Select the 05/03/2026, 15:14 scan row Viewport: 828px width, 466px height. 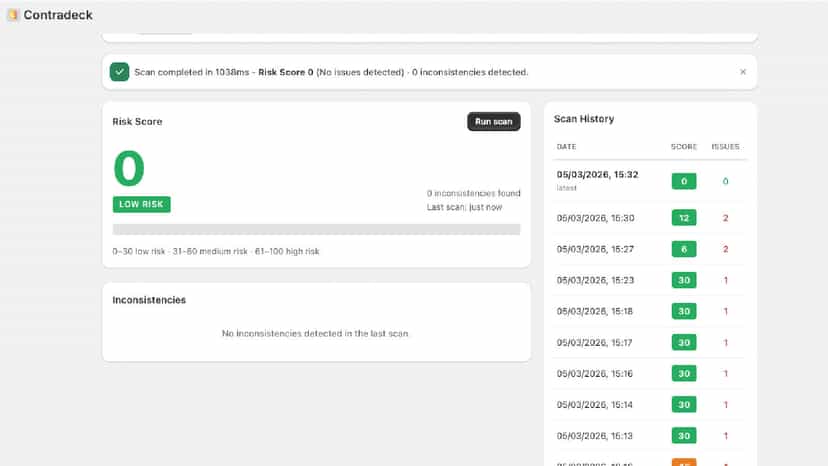coord(650,405)
